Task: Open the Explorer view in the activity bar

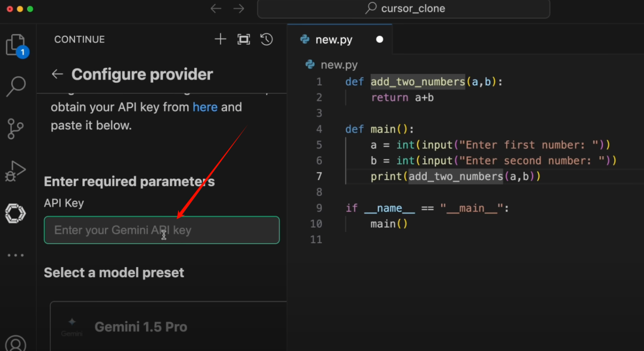Action: (16, 45)
